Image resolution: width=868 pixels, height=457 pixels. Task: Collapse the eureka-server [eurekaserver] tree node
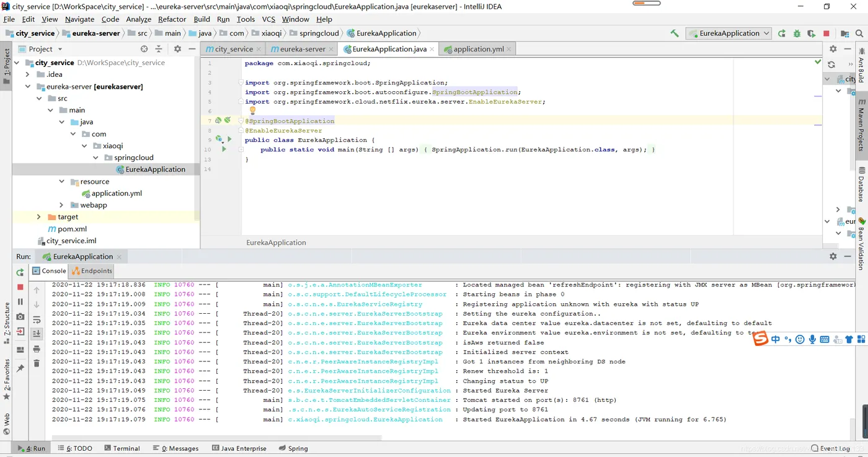point(28,87)
